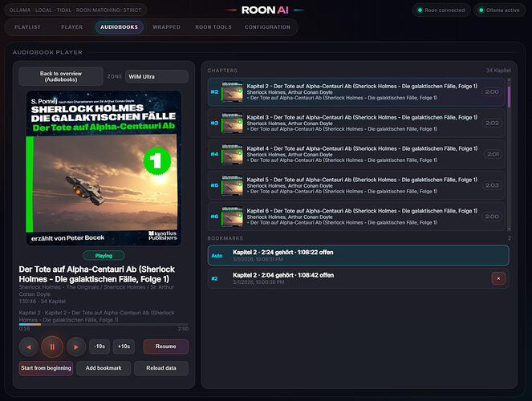532x401 pixels.
Task: Skip back with the -10s button
Action: [x=99, y=346]
